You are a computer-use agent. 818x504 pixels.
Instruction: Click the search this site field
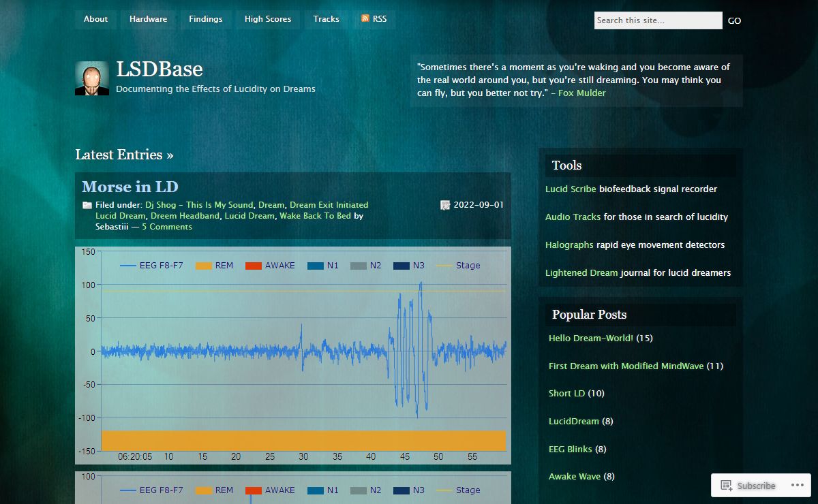tap(657, 20)
